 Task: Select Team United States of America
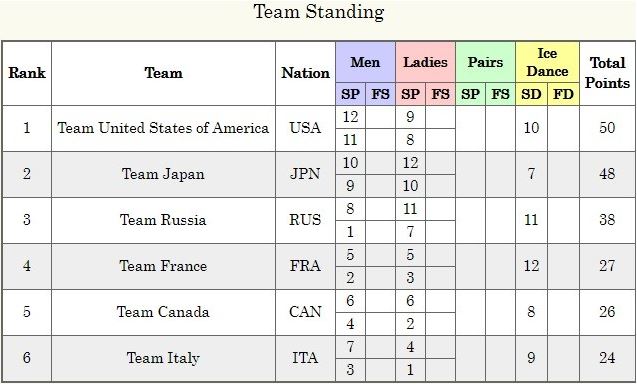click(163, 128)
